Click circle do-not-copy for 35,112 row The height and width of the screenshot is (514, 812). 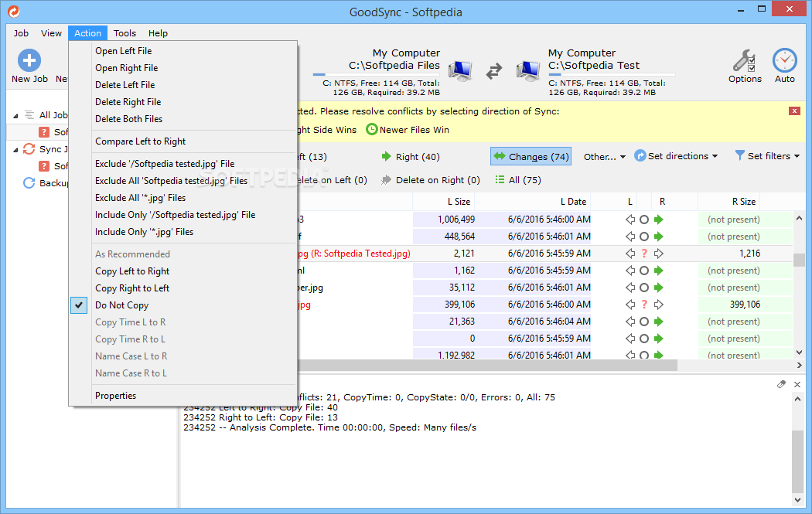[x=644, y=288]
